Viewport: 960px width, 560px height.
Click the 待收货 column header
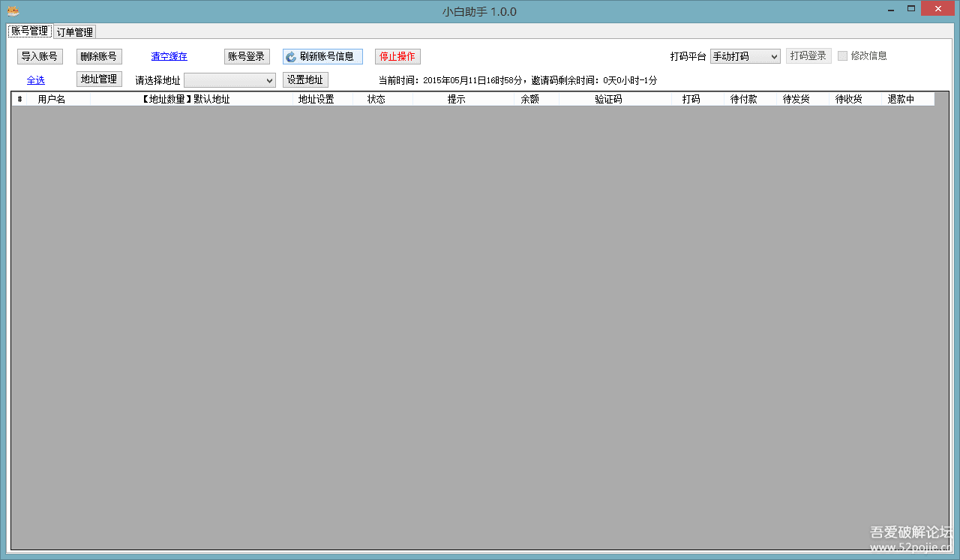(x=856, y=99)
